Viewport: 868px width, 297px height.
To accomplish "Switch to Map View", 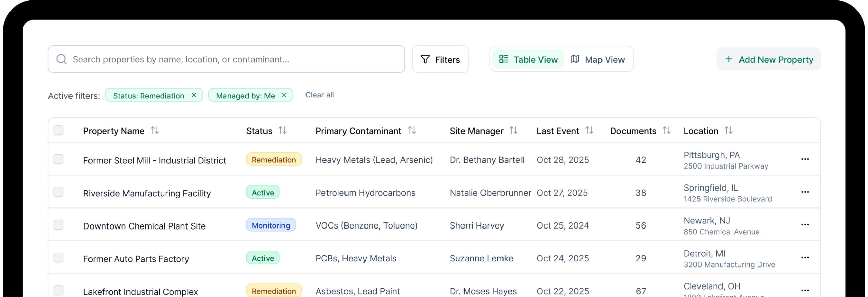I will (x=597, y=59).
